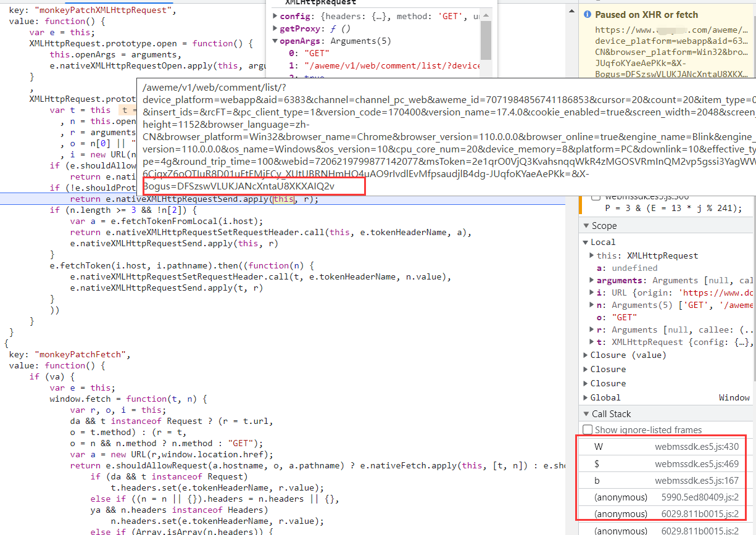
Task: Expand the getProxy function entry
Action: (275, 29)
